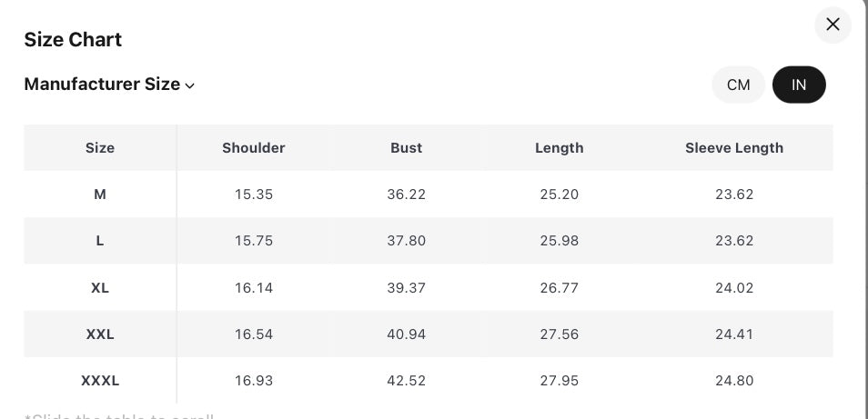Viewport: 868px width, 419px height.
Task: Click the chevron next to Manufacturer Size
Action: pos(190,85)
